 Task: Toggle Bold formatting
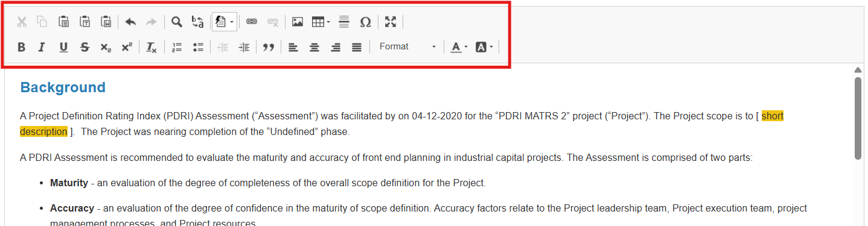(x=21, y=47)
